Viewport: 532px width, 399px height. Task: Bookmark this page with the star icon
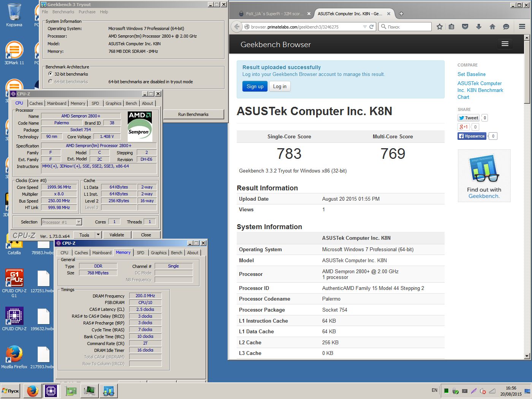[440, 27]
